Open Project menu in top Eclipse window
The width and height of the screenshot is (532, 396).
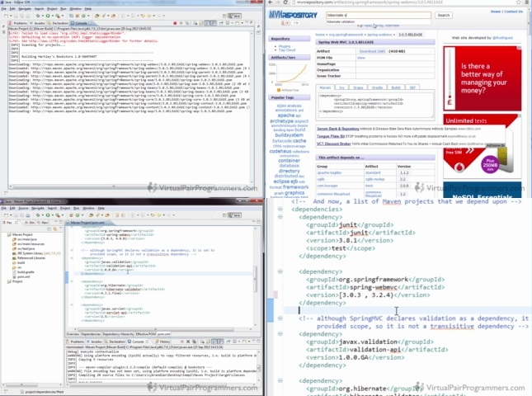click(x=52, y=8)
